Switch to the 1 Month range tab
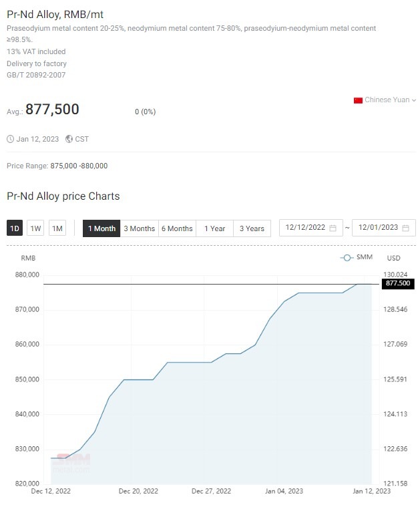420x517 pixels. 101,228
